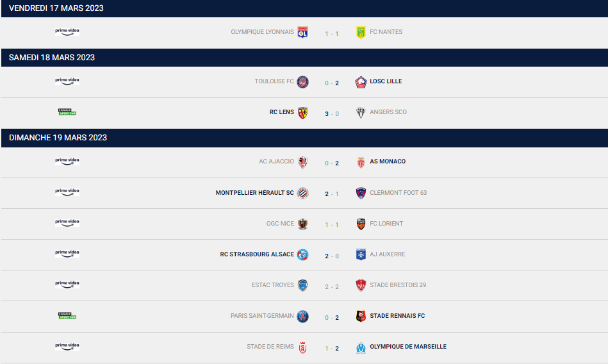This screenshot has height=364, width=608.
Task: Select the Montpellier Hérault SC logo
Action: coord(302,193)
